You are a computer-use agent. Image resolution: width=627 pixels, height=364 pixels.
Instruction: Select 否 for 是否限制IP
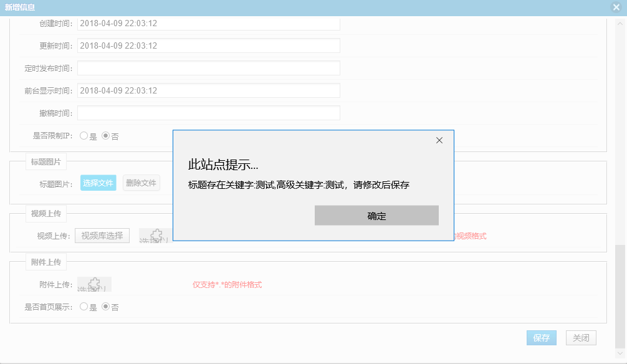click(105, 136)
